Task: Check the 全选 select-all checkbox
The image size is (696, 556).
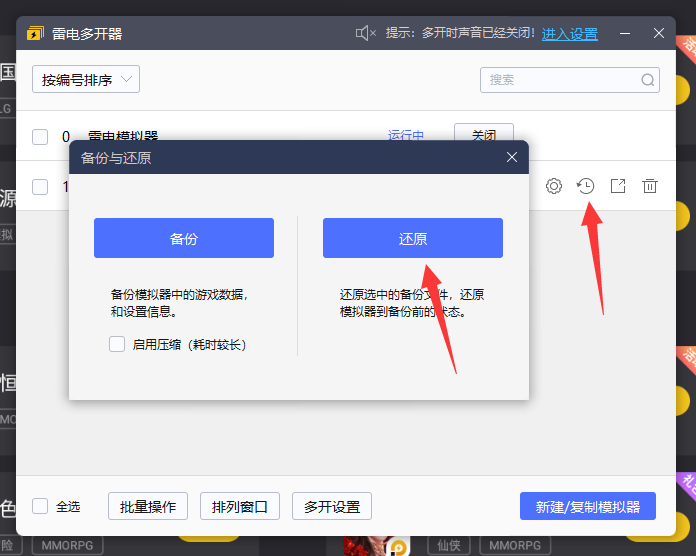Action: [40, 506]
